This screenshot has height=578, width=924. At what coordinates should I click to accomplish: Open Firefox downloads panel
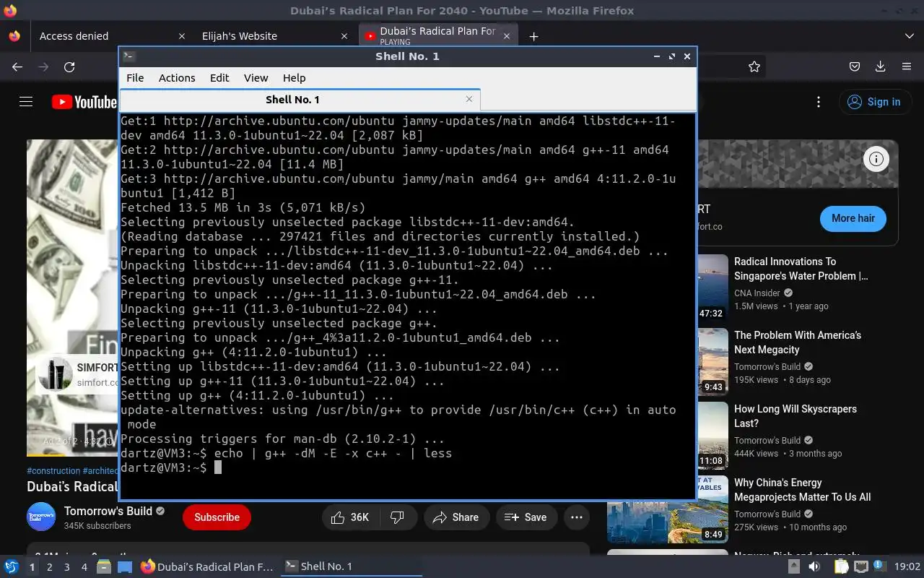(880, 66)
